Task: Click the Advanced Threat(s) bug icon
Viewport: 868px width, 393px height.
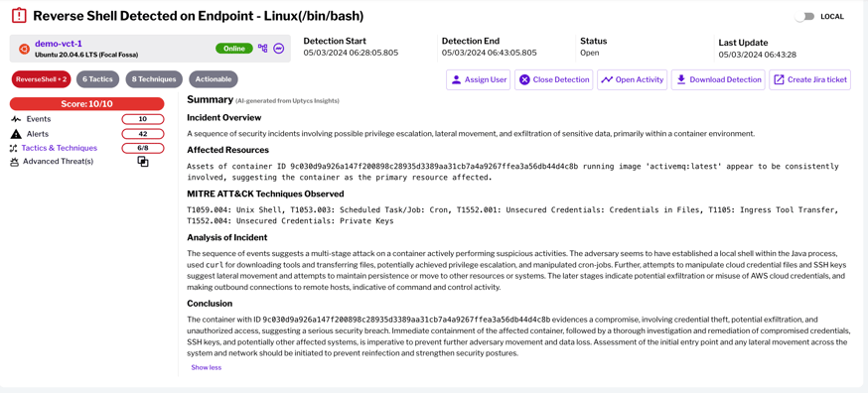Action: (x=15, y=162)
